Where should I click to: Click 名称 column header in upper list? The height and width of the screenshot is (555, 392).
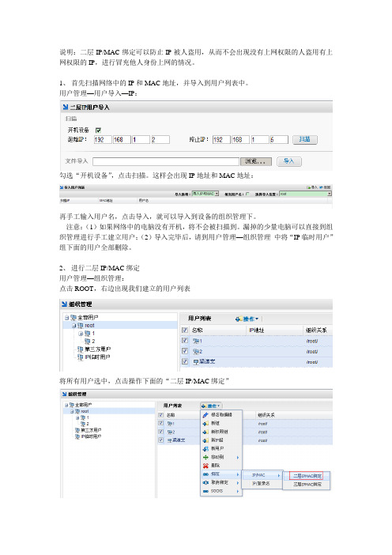(197, 330)
